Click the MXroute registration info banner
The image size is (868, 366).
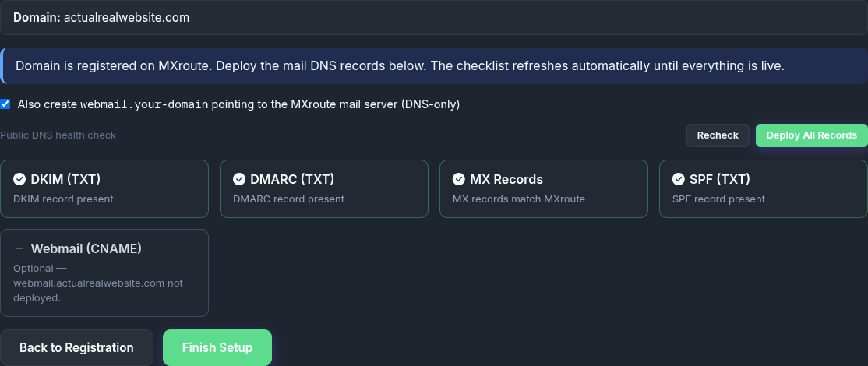coord(434,65)
